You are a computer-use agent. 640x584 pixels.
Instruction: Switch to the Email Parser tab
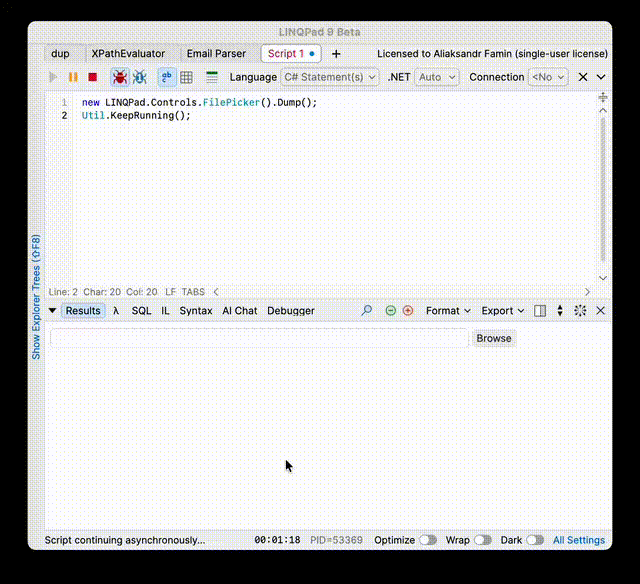click(216, 54)
